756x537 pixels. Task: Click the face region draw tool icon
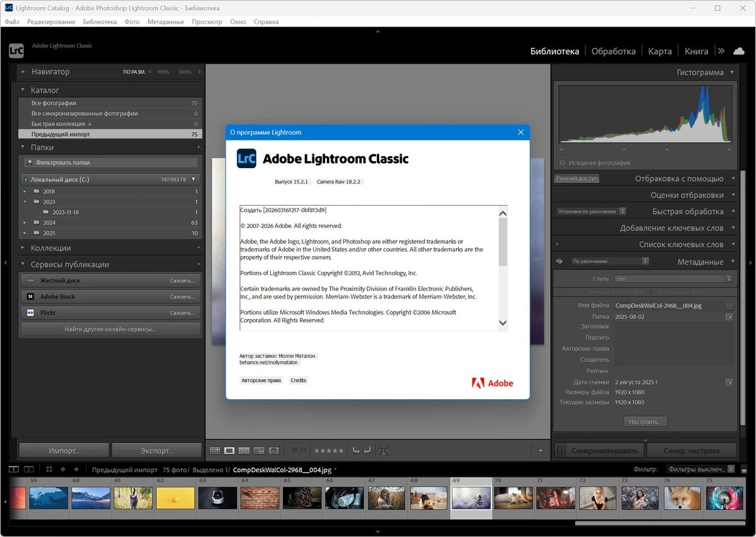click(384, 451)
